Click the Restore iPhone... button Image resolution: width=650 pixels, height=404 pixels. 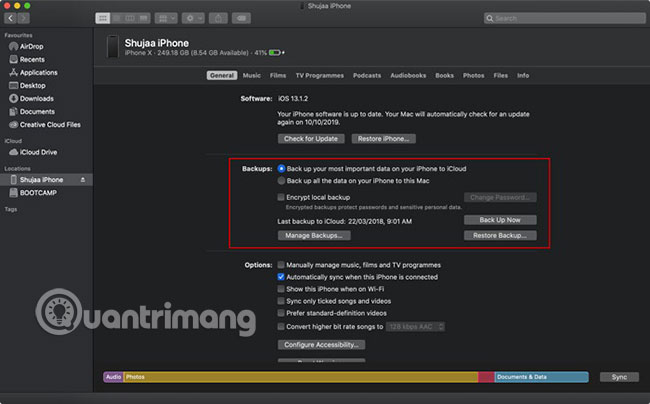click(x=383, y=139)
